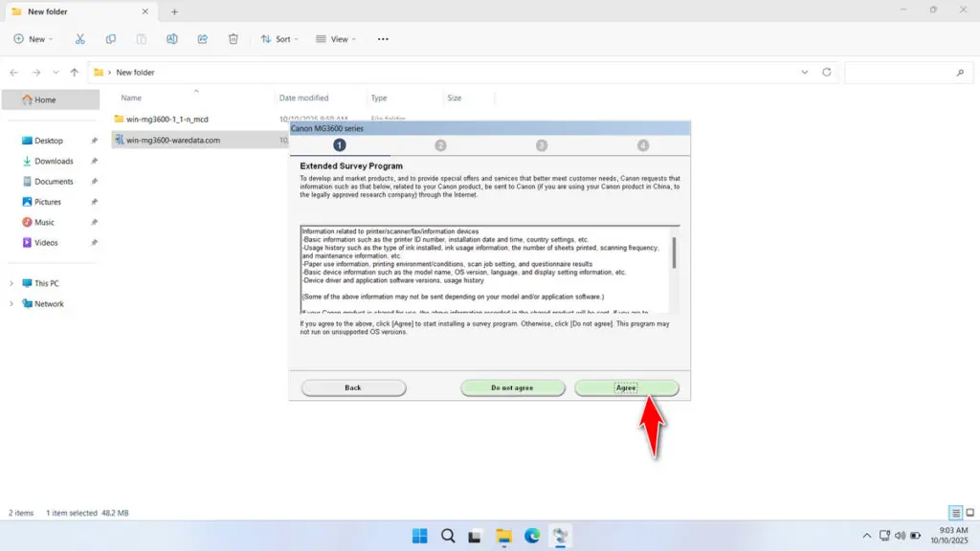Cut the selected file using scissors icon

[x=80, y=38]
